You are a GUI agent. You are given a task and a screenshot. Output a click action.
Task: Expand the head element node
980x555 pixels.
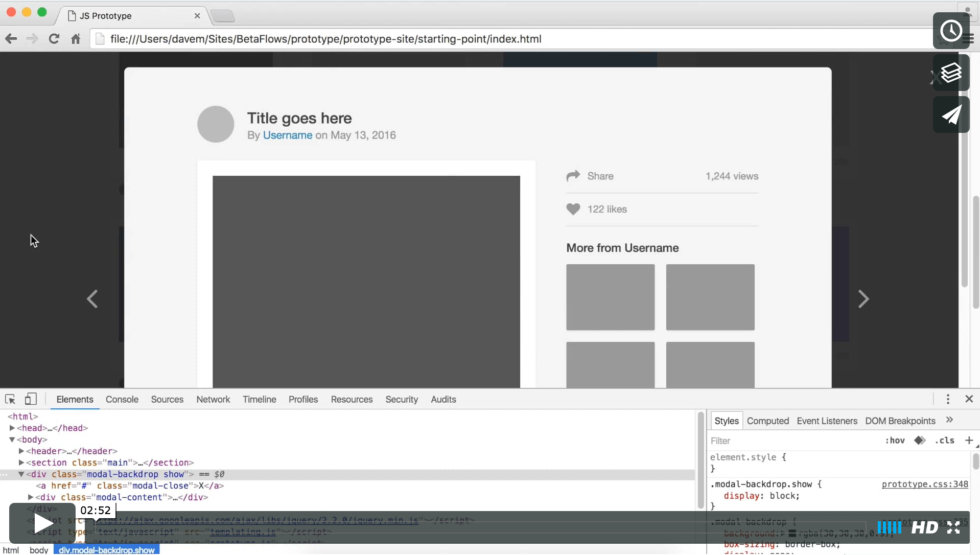click(x=12, y=428)
